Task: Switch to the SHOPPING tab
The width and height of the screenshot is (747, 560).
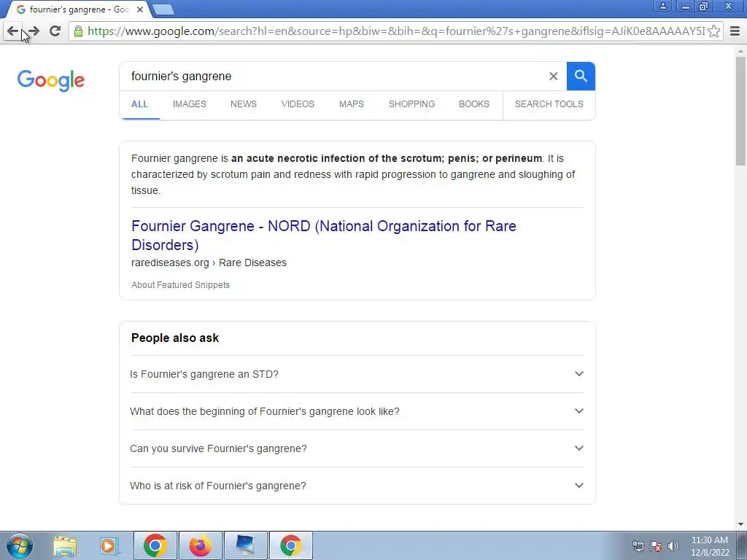Action: point(411,104)
